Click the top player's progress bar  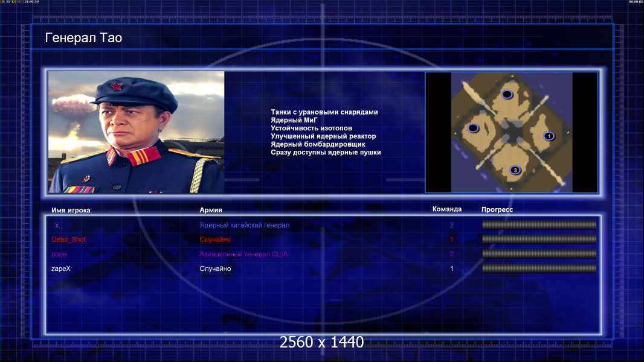coord(539,224)
